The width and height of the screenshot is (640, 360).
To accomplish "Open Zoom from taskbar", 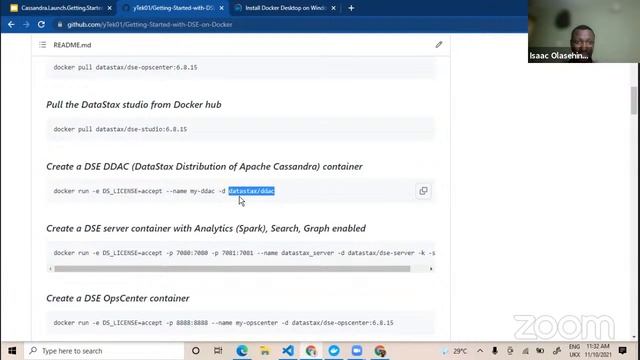I will 357,351.
